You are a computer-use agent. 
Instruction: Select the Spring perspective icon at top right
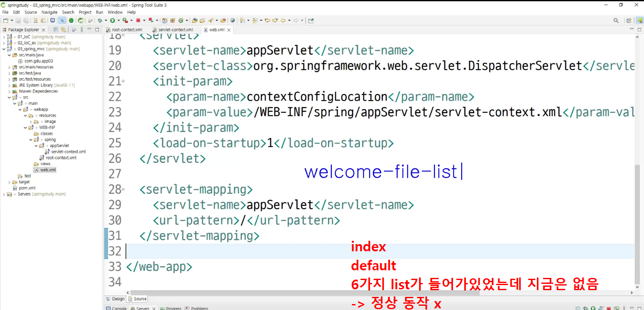pos(639,20)
